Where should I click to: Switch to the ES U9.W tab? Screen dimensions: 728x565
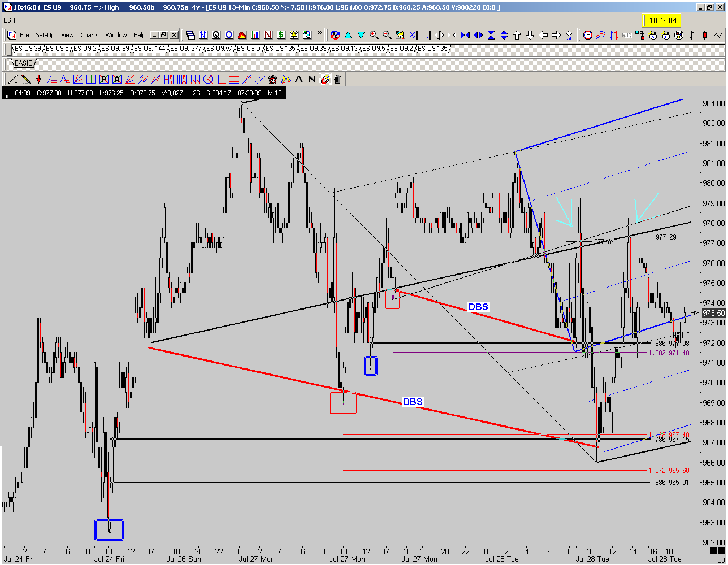coord(219,49)
